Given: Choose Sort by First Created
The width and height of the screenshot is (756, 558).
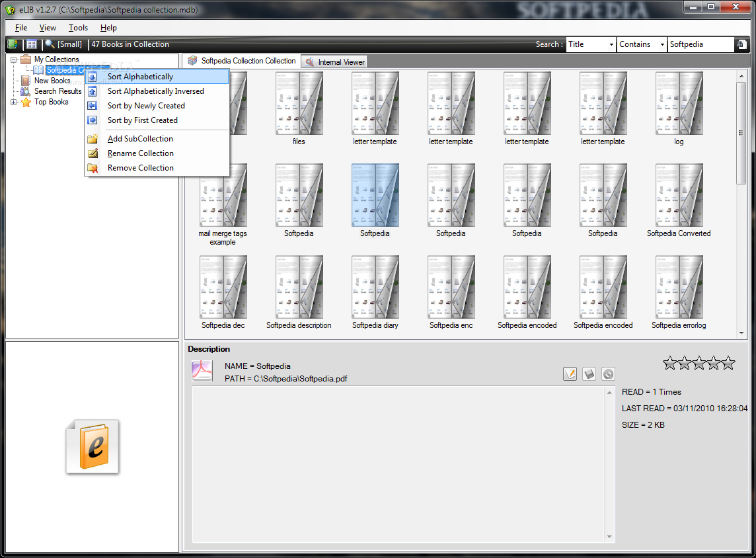Looking at the screenshot, I should coord(157,120).
